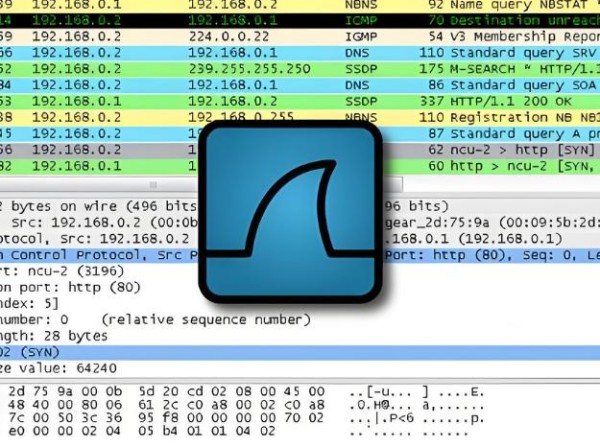Click destination 224.0.0.22 in the IGMP row
This screenshot has width=600, height=447.
click(x=229, y=37)
